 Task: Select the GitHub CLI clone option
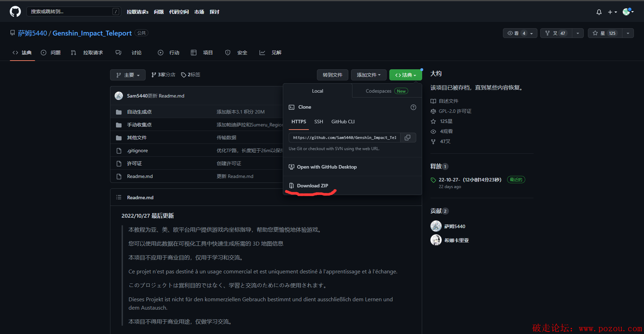click(x=343, y=122)
